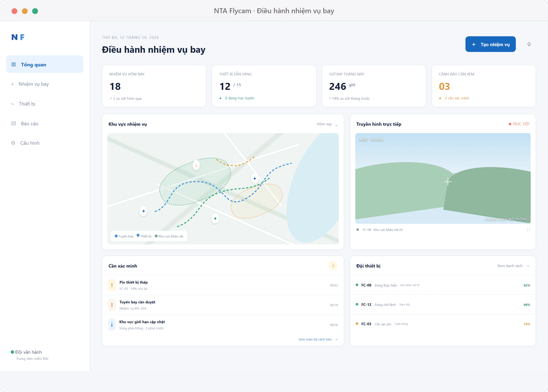
Task: Click the count badge 3 in Cần xác minh
Action: click(333, 266)
